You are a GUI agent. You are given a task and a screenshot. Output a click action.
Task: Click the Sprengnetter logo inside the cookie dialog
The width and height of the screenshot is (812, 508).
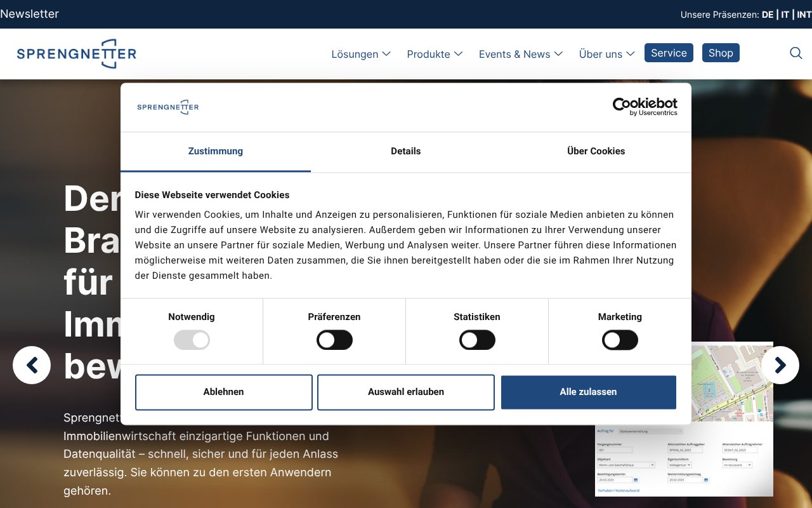pos(167,107)
